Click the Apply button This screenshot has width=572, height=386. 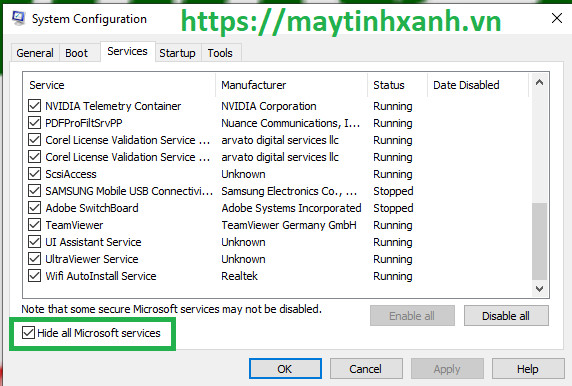coord(447,369)
